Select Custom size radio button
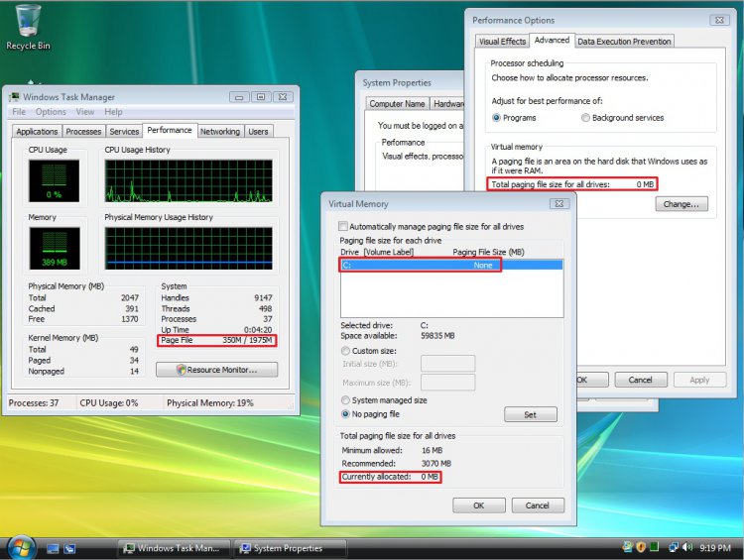Viewport: 744px width, 560px height. click(x=345, y=351)
